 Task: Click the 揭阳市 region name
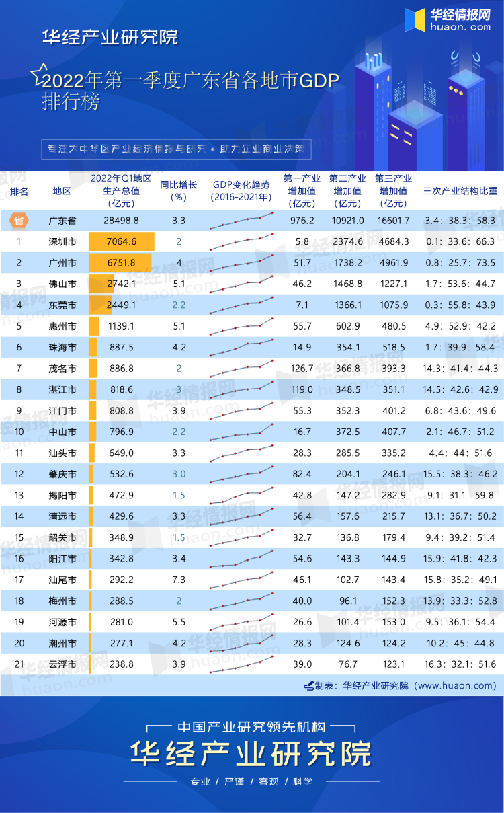click(62, 496)
